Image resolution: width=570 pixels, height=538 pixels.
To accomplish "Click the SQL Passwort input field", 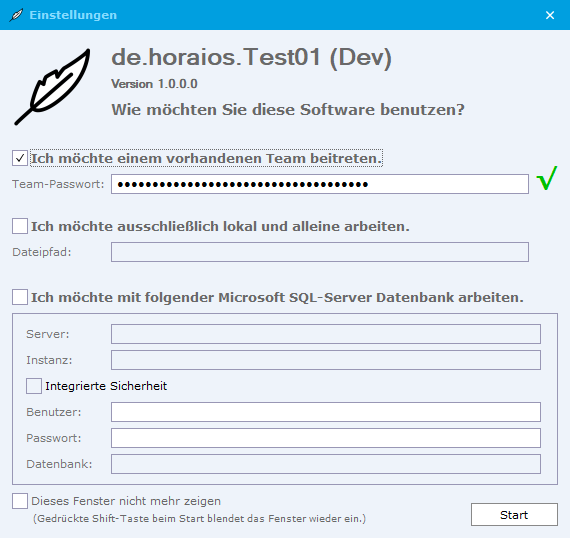I will (326, 438).
